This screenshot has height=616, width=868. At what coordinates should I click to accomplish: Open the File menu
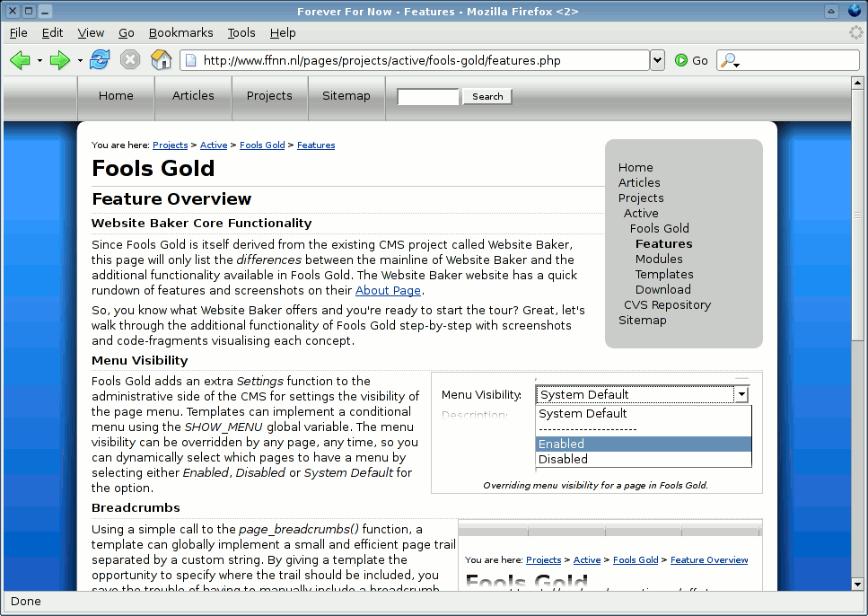(x=18, y=32)
